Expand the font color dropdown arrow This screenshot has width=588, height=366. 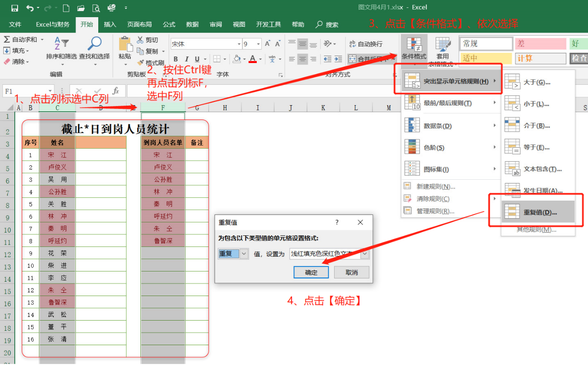(x=260, y=59)
